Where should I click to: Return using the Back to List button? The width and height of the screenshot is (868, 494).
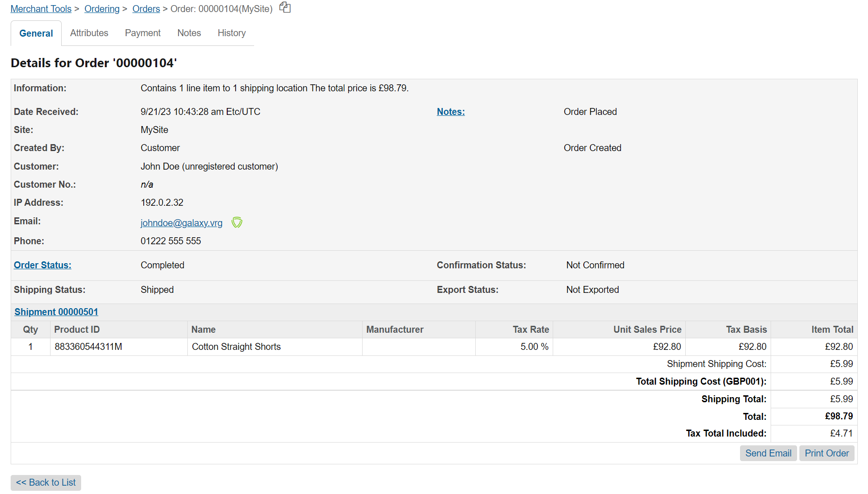46,482
